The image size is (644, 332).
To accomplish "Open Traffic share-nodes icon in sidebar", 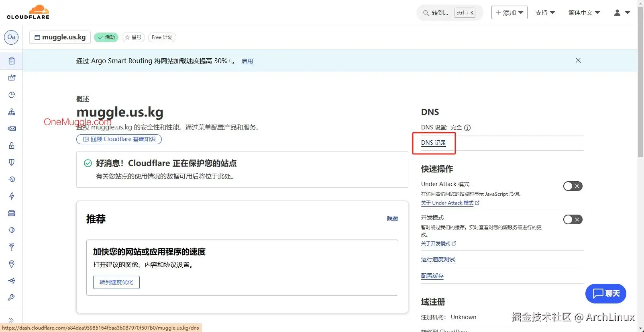I will [x=12, y=281].
